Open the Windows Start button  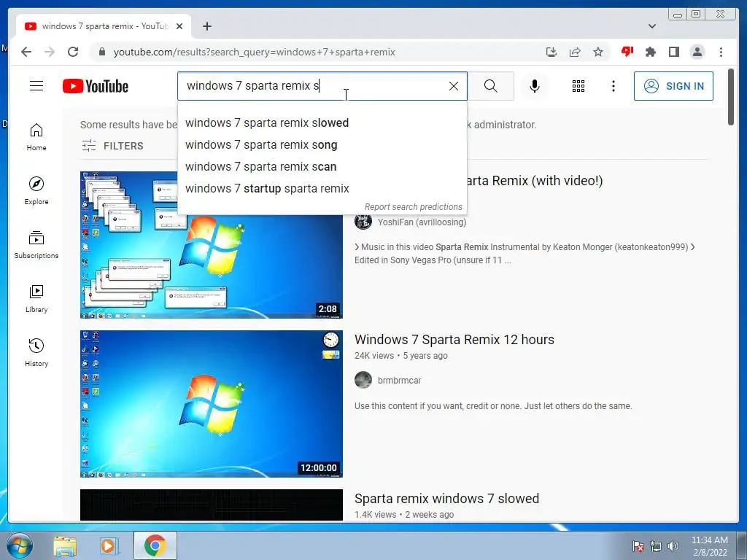(19, 545)
